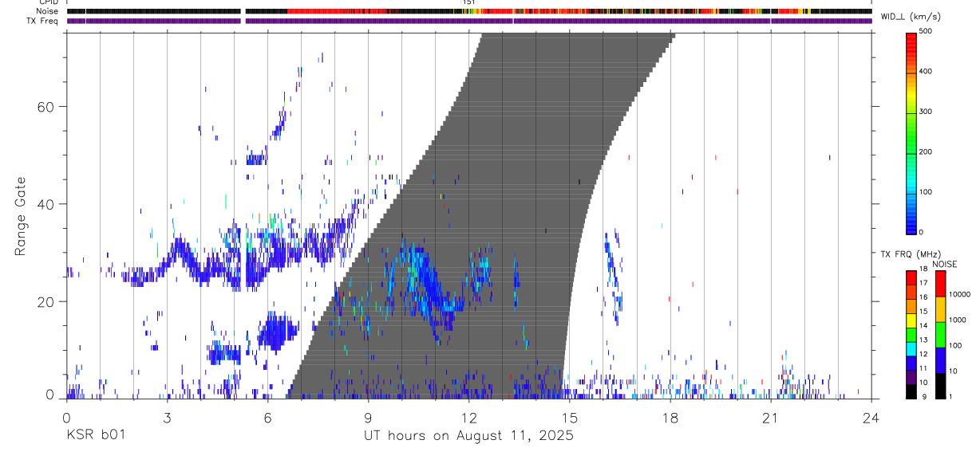Viewport: 980px width, 452px height.
Task: Click the 'WID⊥ (km/s)' color bar title
Action: tap(911, 16)
